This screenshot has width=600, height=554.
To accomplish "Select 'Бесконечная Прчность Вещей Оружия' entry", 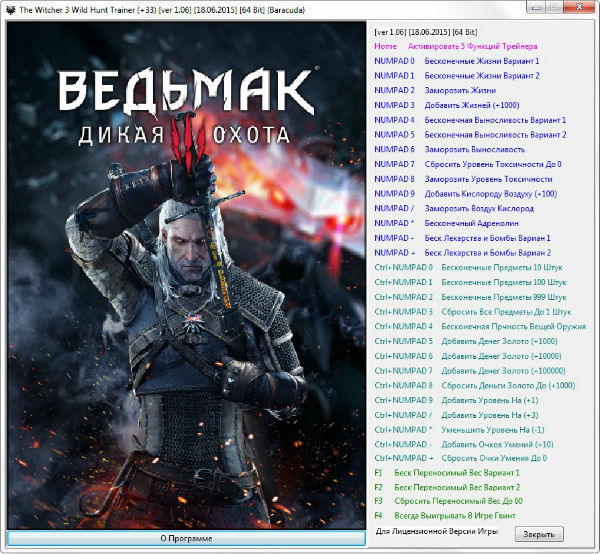I will [513, 326].
